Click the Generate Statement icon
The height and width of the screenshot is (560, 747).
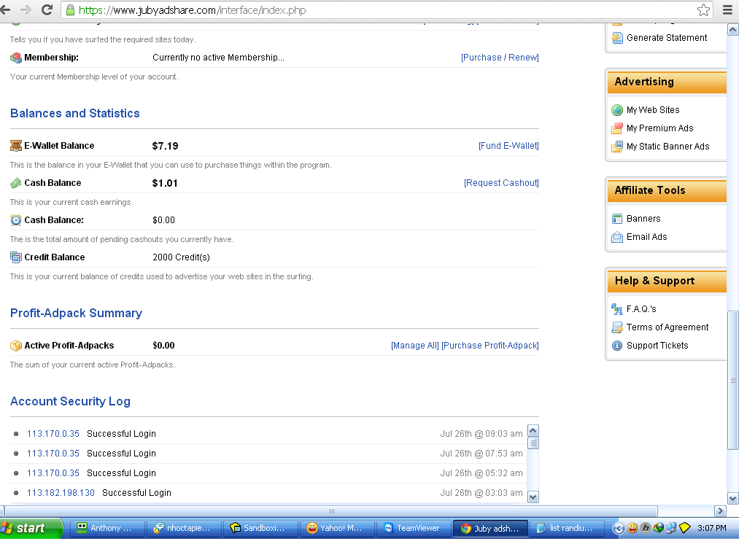point(617,38)
